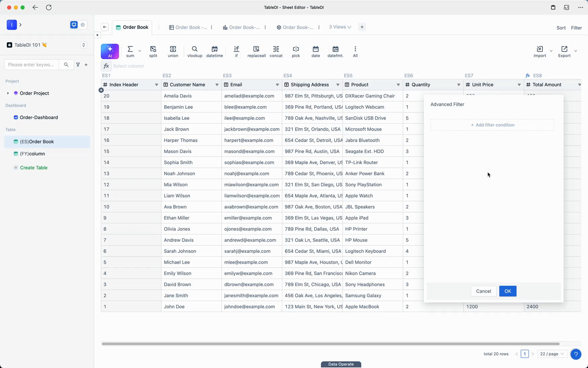Select page 1 in pagination
This screenshot has height=368, width=588.
point(524,354)
